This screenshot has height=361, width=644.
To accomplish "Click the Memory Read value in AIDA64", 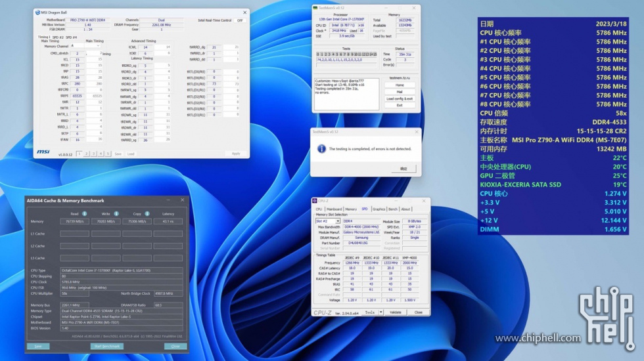I will tap(74, 222).
